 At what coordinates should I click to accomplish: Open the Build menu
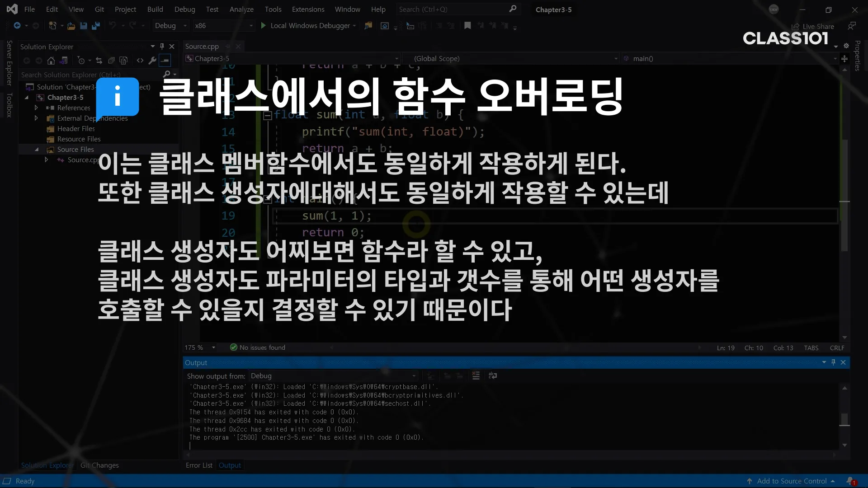click(x=155, y=9)
